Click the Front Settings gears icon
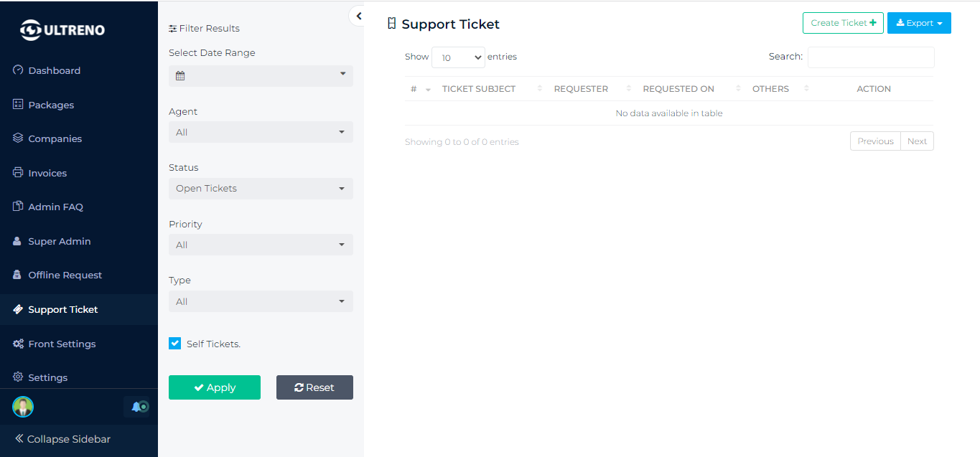This screenshot has width=980, height=457. (x=19, y=344)
